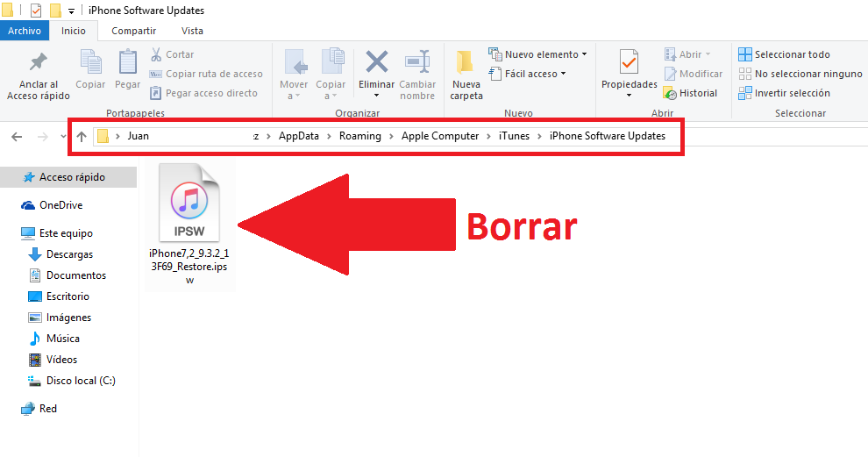The image size is (868, 457).
Task: Open Customize Quick Access Toolbar arrow
Action: coord(71,11)
